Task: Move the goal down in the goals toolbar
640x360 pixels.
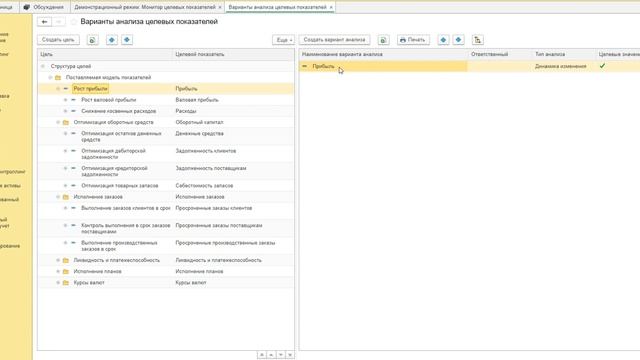Action: pos(127,40)
